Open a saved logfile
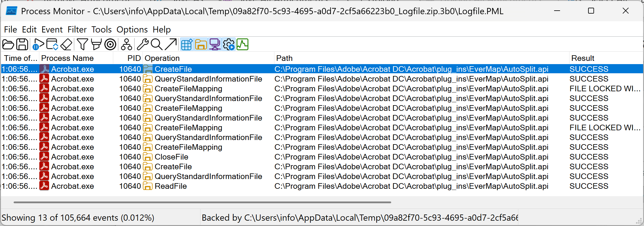The height and width of the screenshot is (226, 644). pyautogui.click(x=8, y=44)
